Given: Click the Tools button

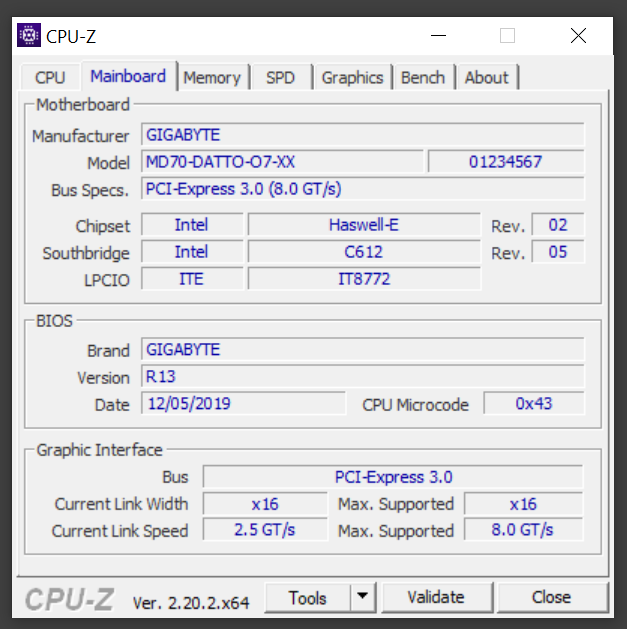Looking at the screenshot, I should click(x=308, y=598).
